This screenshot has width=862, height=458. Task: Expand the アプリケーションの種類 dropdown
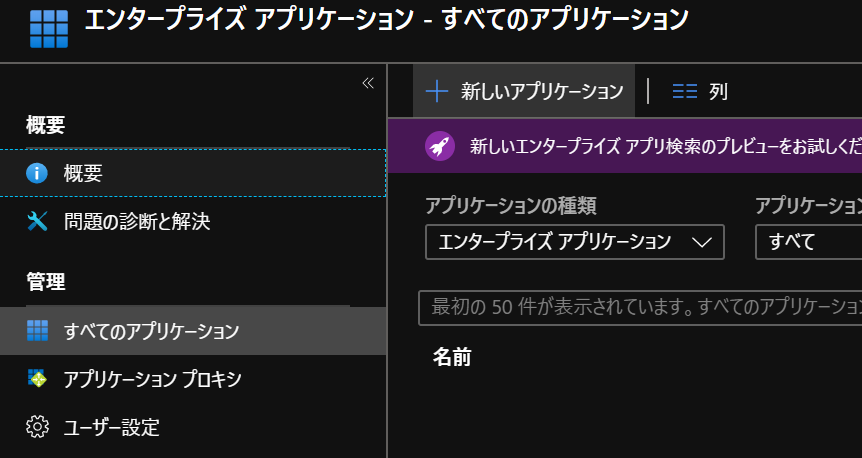[x=574, y=242]
